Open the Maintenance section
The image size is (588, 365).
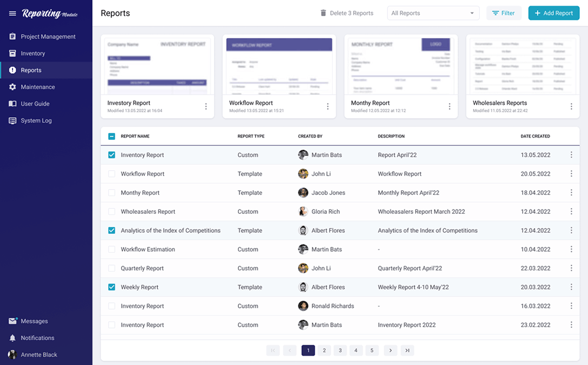39,86
